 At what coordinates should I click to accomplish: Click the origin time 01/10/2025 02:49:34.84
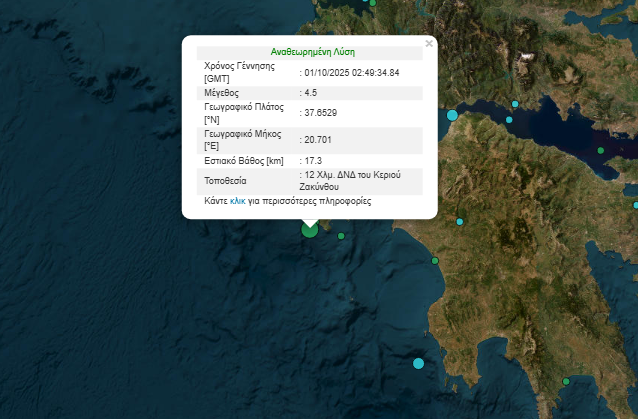click(352, 73)
